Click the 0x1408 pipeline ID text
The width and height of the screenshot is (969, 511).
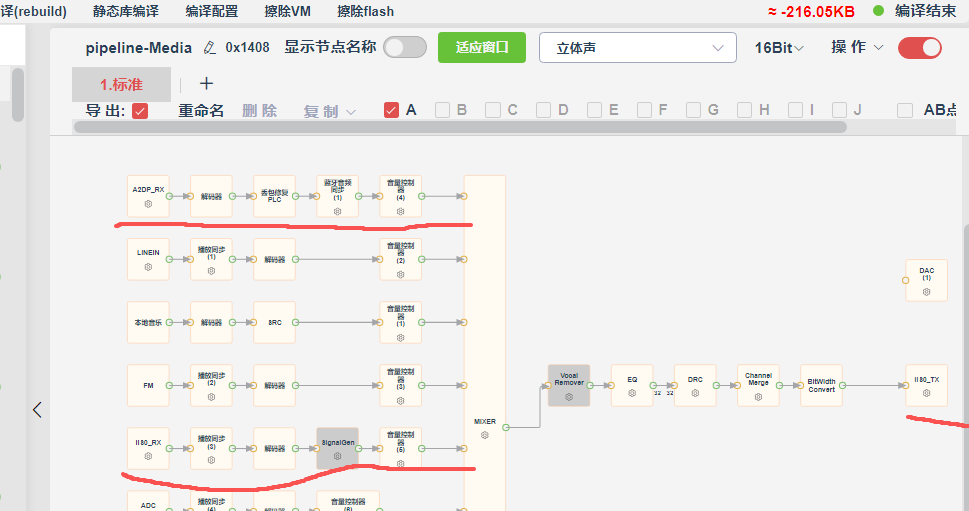247,48
